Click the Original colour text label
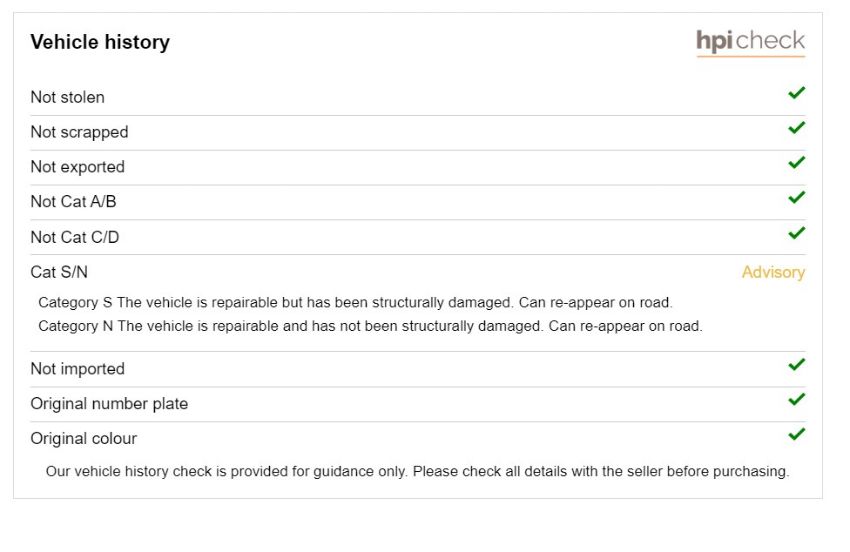Screen dimensions: 850x552 83,438
